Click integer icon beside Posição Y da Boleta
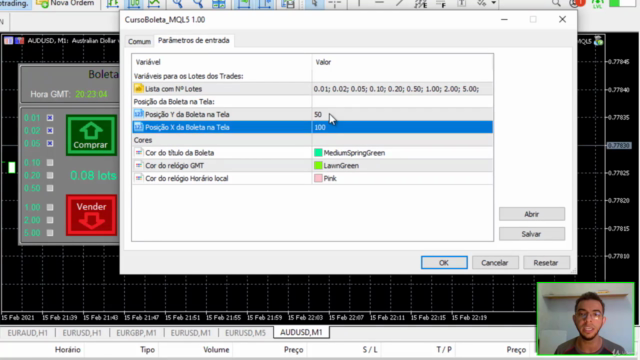 click(138, 114)
